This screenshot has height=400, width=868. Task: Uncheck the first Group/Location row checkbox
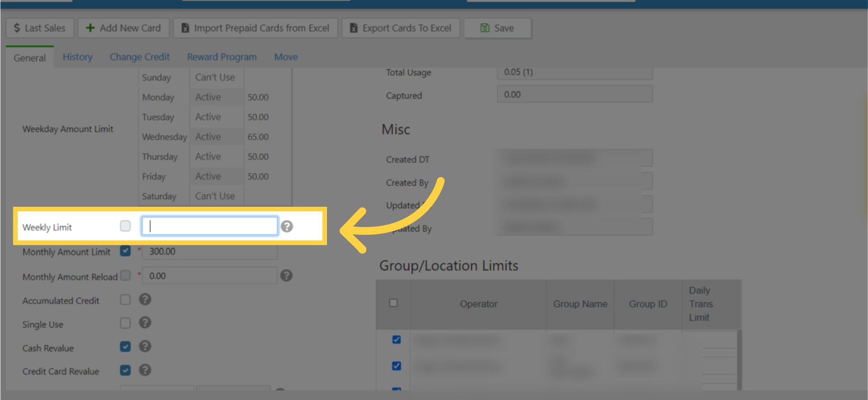point(397,340)
